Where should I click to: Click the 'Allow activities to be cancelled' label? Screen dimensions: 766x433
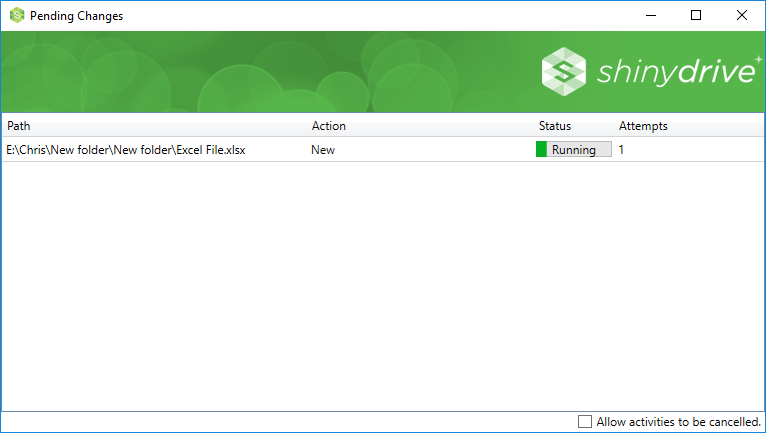(679, 422)
